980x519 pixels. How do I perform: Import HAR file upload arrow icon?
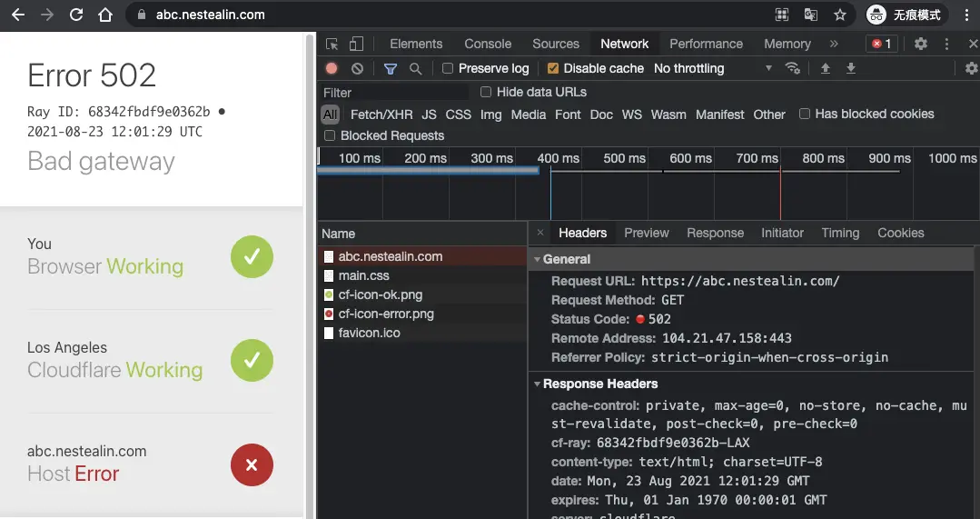825,68
